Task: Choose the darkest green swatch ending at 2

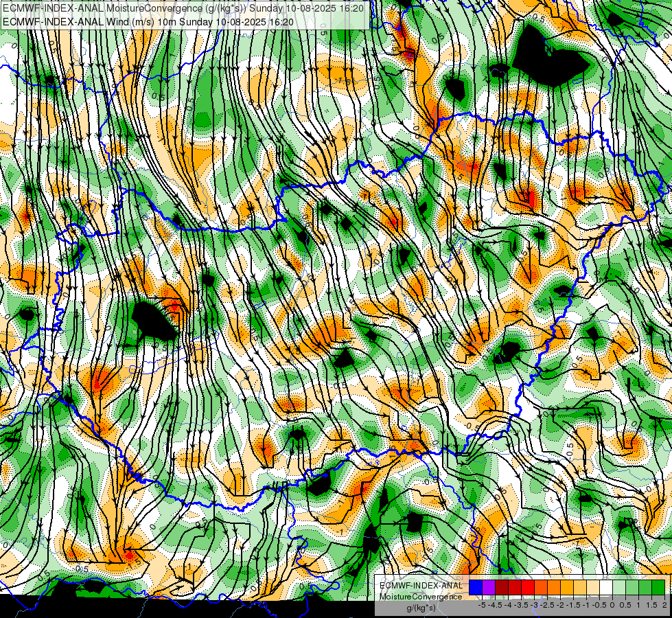Action: coord(658,588)
